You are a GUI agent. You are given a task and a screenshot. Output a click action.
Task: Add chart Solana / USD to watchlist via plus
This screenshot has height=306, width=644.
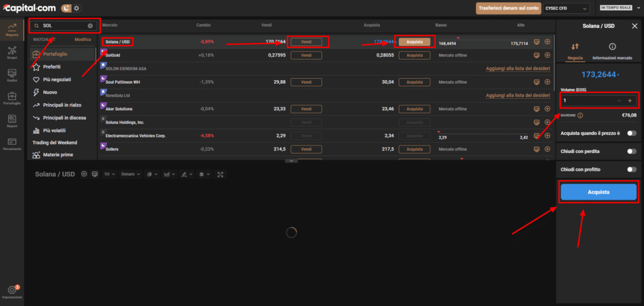(x=84, y=174)
